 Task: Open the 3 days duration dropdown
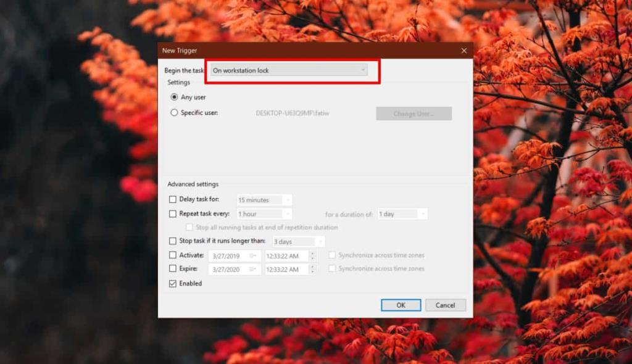(320, 241)
